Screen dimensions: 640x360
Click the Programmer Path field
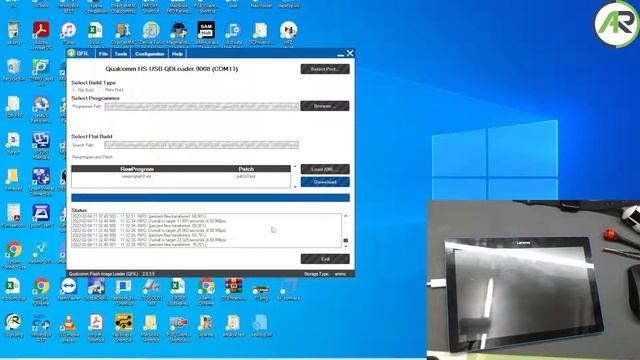point(202,107)
